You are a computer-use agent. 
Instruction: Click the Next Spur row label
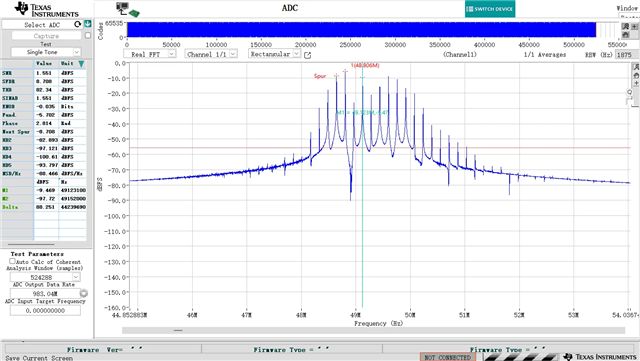coord(16,131)
